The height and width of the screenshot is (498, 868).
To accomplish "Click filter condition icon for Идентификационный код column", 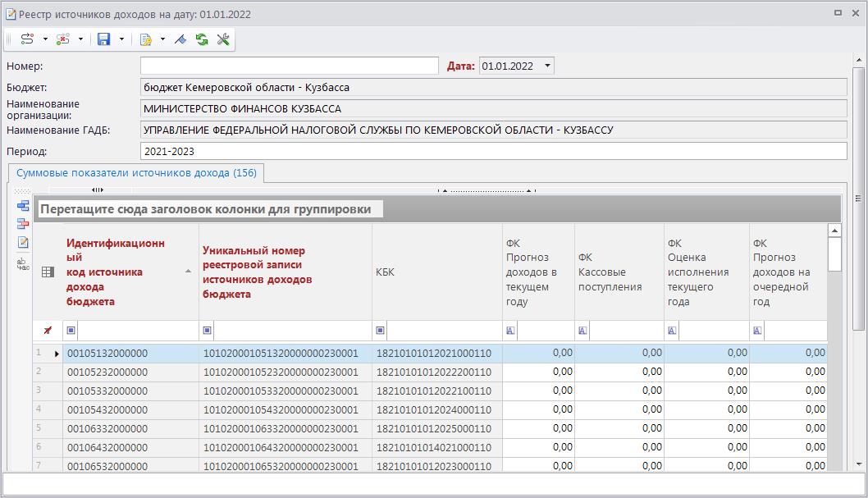I will (x=71, y=331).
